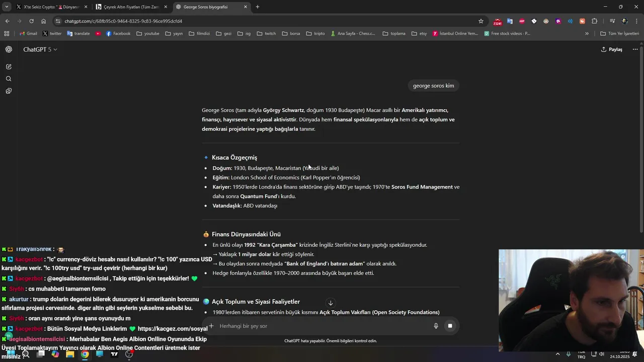Click the microphone dictation icon in composer

436,326
